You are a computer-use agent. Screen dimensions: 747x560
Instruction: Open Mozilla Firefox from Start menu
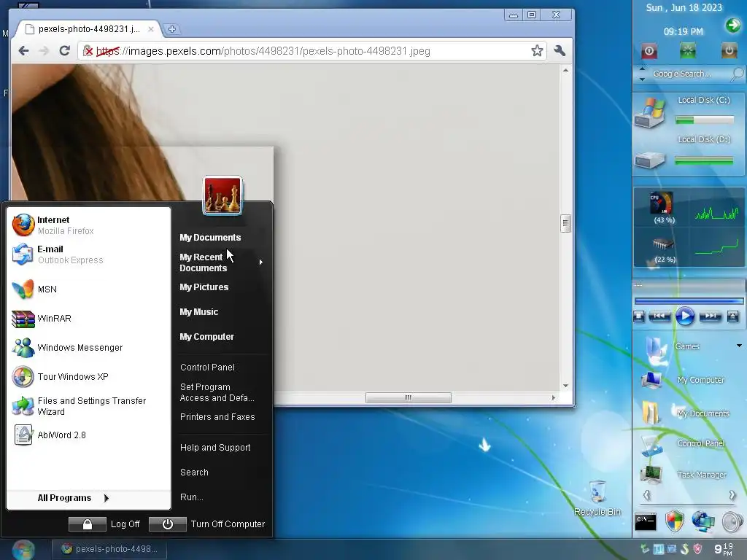[88, 225]
